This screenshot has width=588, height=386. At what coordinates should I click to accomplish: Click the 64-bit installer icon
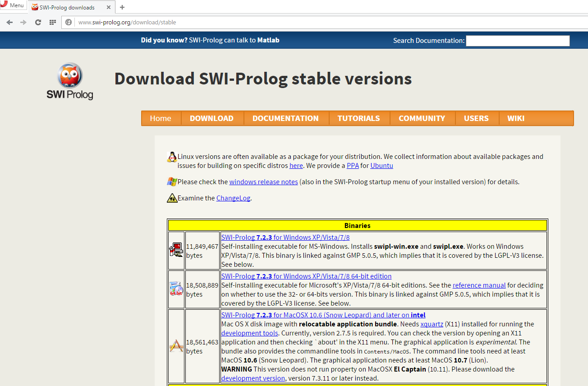pyautogui.click(x=176, y=289)
